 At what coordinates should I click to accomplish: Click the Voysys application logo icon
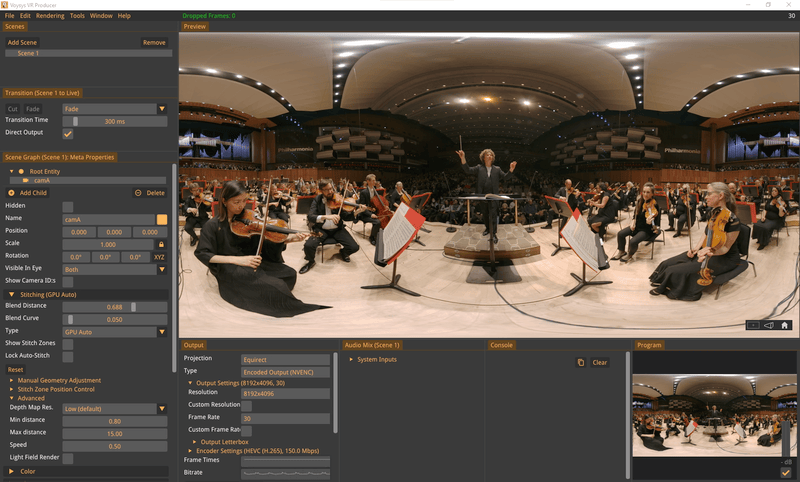pyautogui.click(x=4, y=5)
